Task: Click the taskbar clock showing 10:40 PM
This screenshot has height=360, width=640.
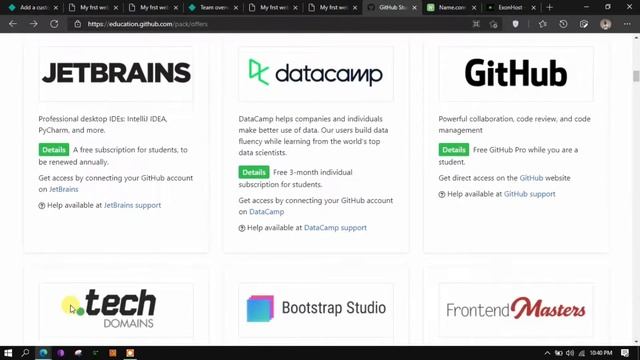Action: pos(601,353)
